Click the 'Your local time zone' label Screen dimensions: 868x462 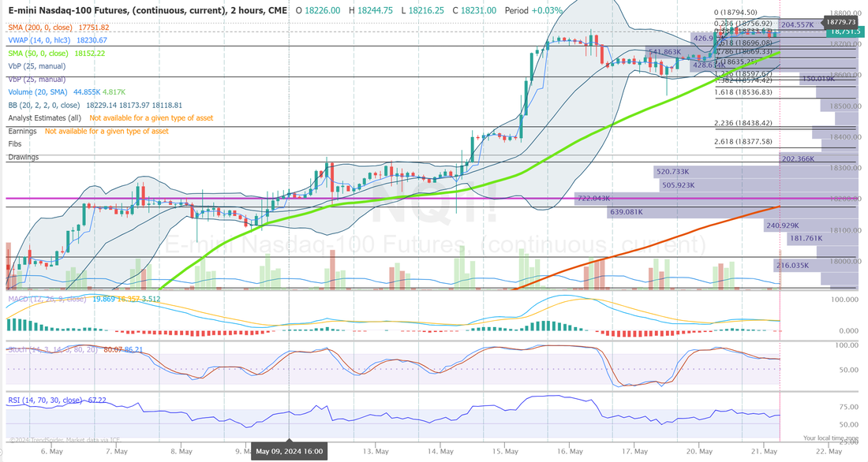point(830,438)
